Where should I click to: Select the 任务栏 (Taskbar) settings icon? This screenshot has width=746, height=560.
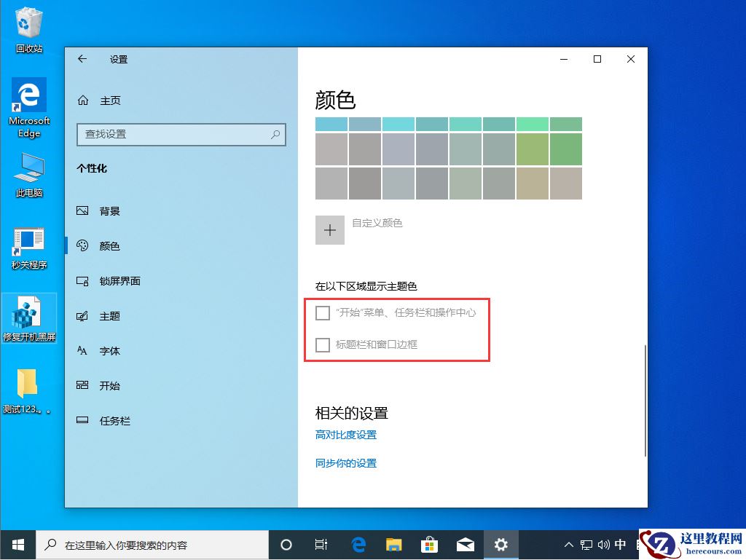(84, 420)
